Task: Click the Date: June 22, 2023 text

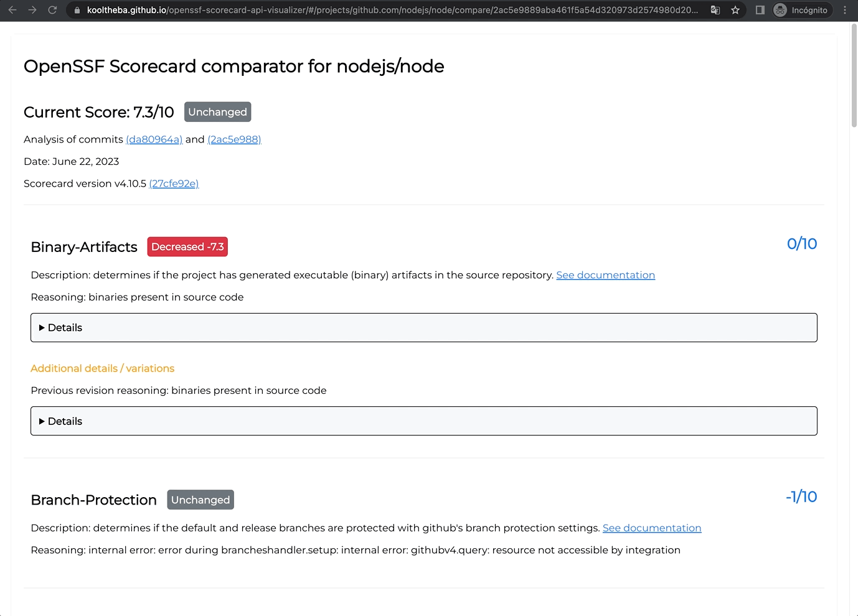Action: pos(72,161)
